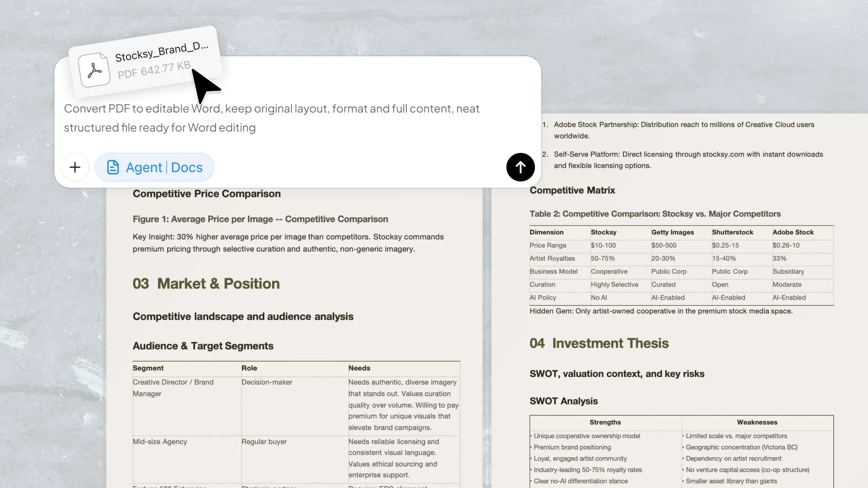
Task: Click the 'AI Policy' row label
Action: [x=543, y=297]
